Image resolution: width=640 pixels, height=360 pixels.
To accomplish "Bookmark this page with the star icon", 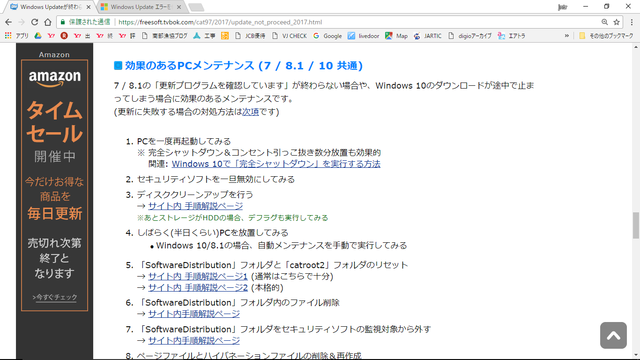I will (x=616, y=22).
